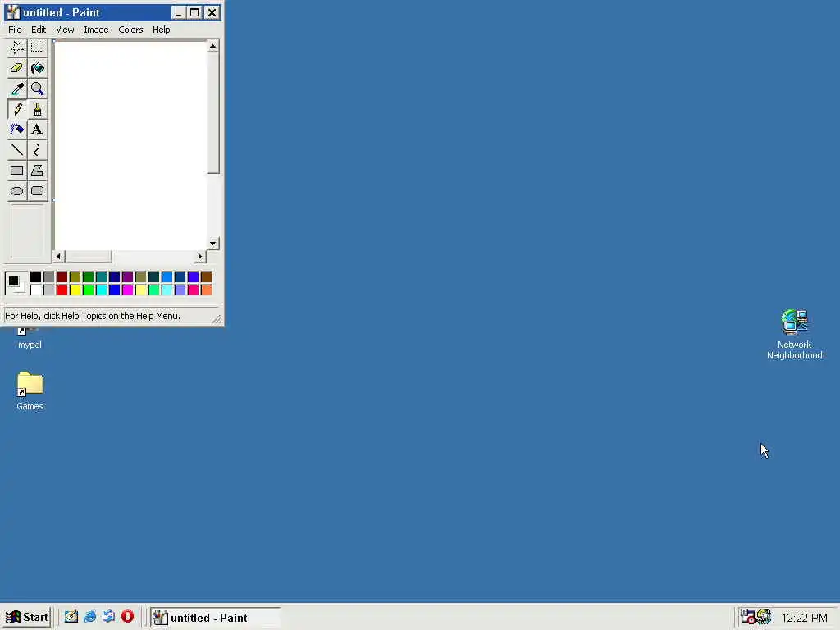
Task: Click the Paint window resize grip
Action: [x=217, y=319]
